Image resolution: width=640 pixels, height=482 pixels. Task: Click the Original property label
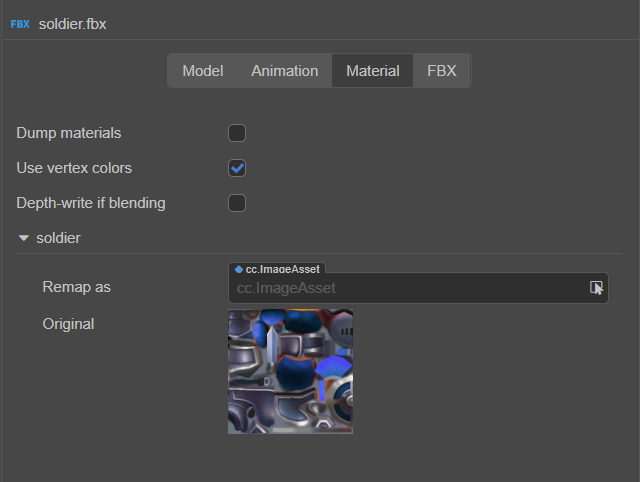[x=68, y=324]
